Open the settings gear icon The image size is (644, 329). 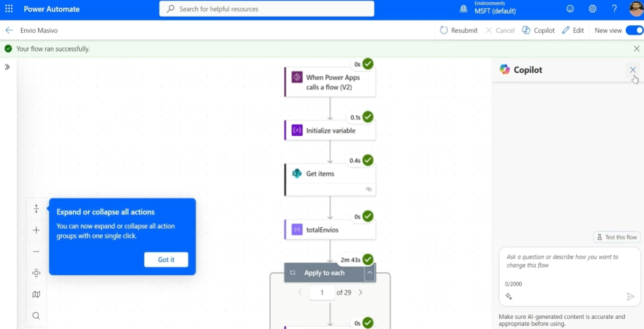tap(592, 9)
